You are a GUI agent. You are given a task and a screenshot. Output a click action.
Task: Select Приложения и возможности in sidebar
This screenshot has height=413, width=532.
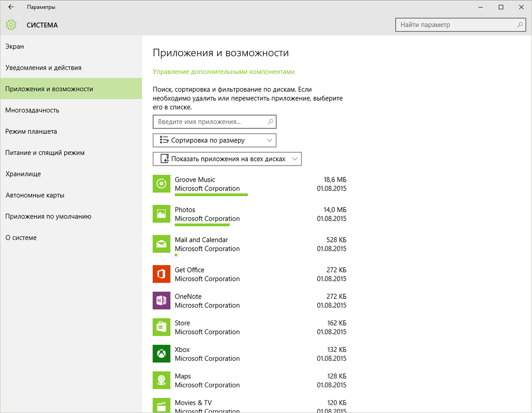coord(71,89)
